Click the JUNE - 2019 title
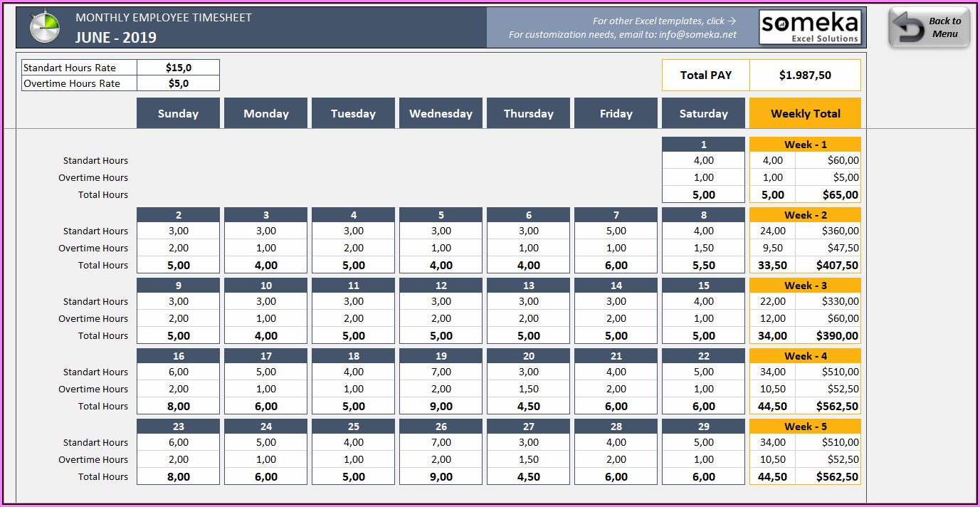This screenshot has width=980, height=507. tap(116, 37)
